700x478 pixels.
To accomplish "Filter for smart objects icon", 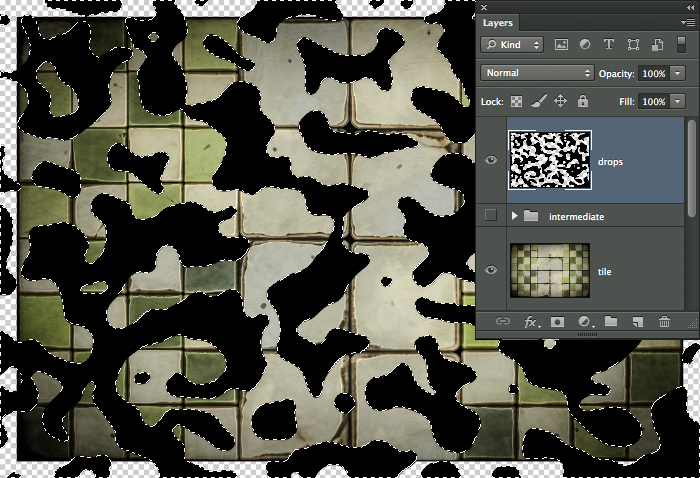I will 657,45.
